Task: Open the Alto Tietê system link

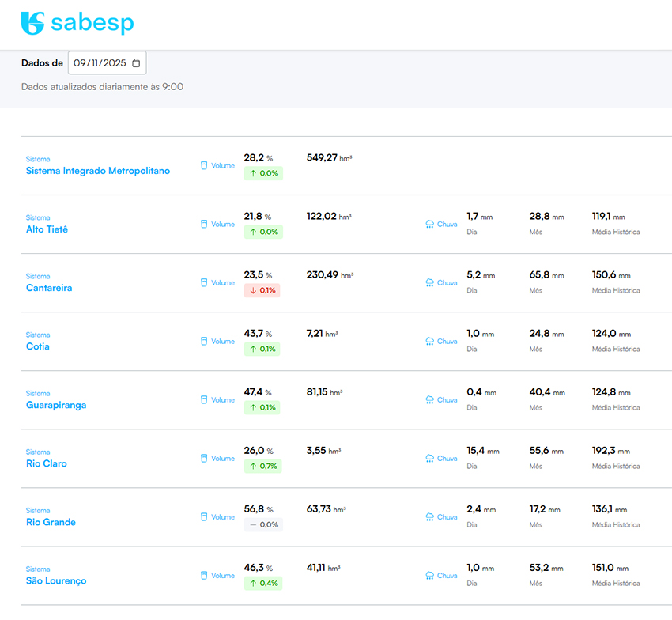Action: point(47,229)
